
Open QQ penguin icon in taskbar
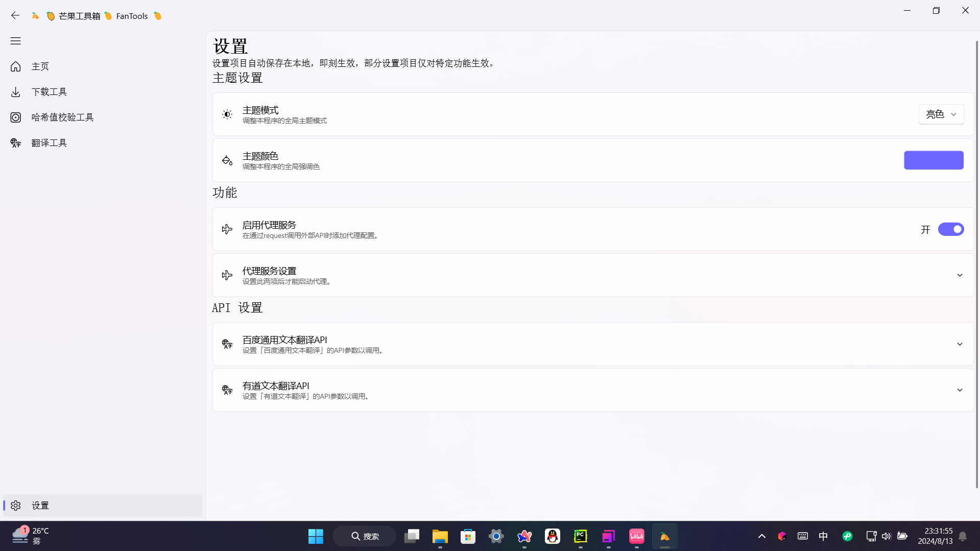552,536
